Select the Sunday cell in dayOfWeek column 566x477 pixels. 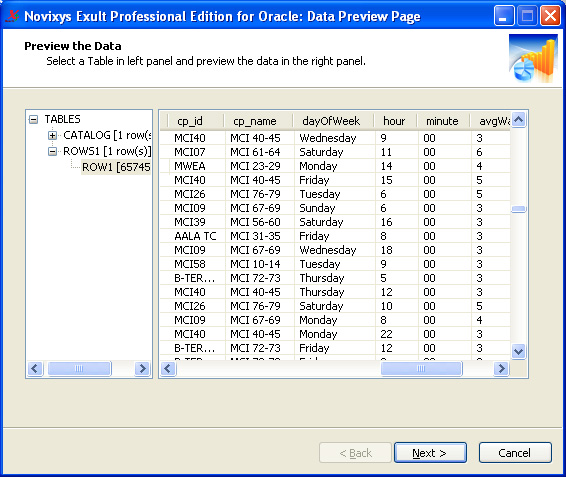pos(335,208)
